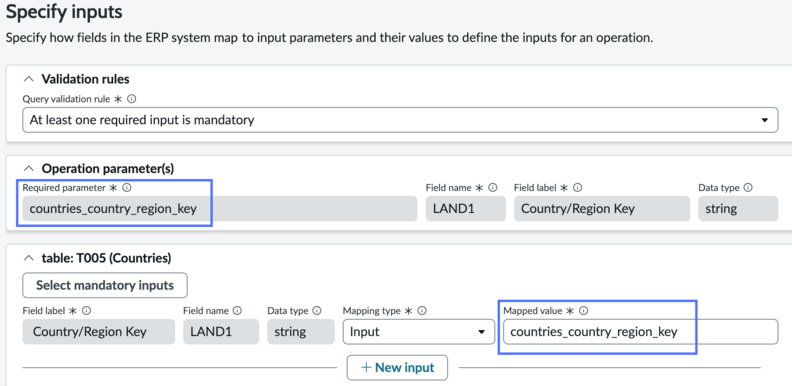Viewport: 792px width, 386px height.
Task: Click the Country/Region Key operation field label box
Action: pos(602,209)
